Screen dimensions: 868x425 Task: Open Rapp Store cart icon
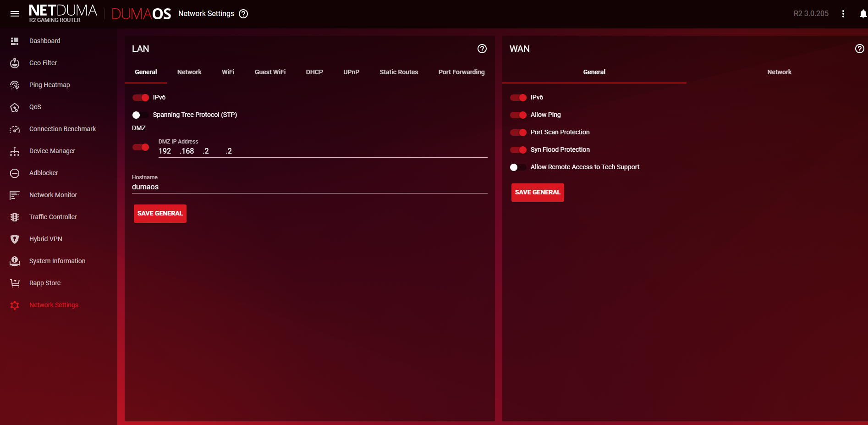pos(15,283)
